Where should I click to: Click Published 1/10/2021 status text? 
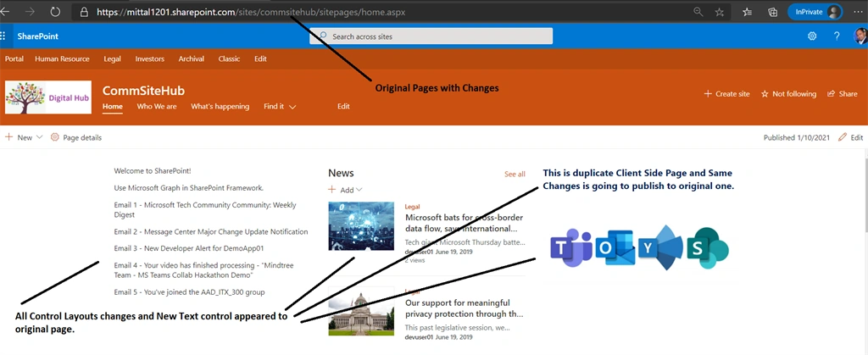(797, 138)
